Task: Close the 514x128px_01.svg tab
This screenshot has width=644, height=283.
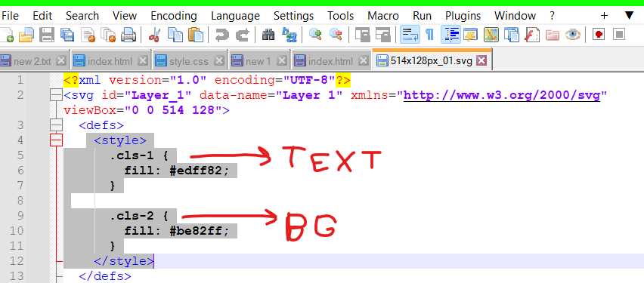Action: tap(481, 61)
